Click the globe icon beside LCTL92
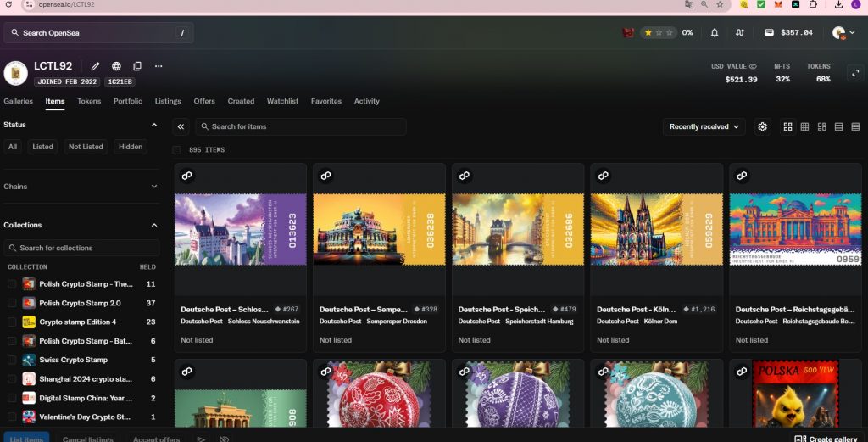This screenshot has height=442, width=868. pos(116,66)
